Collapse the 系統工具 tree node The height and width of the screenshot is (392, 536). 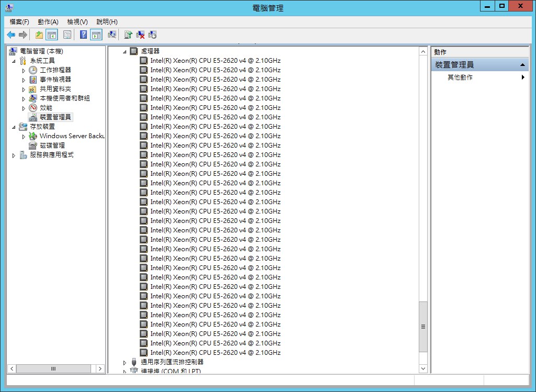click(x=14, y=61)
